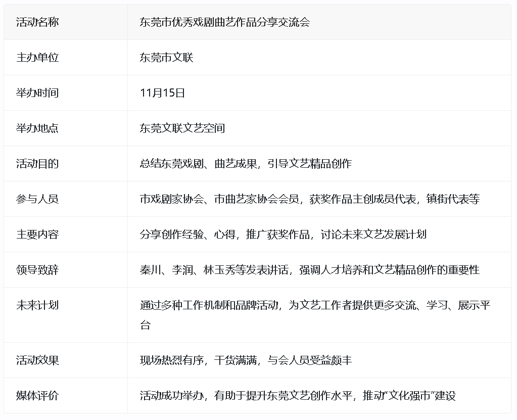
Task: Click the 活动目的 row label
Action: click(x=37, y=164)
